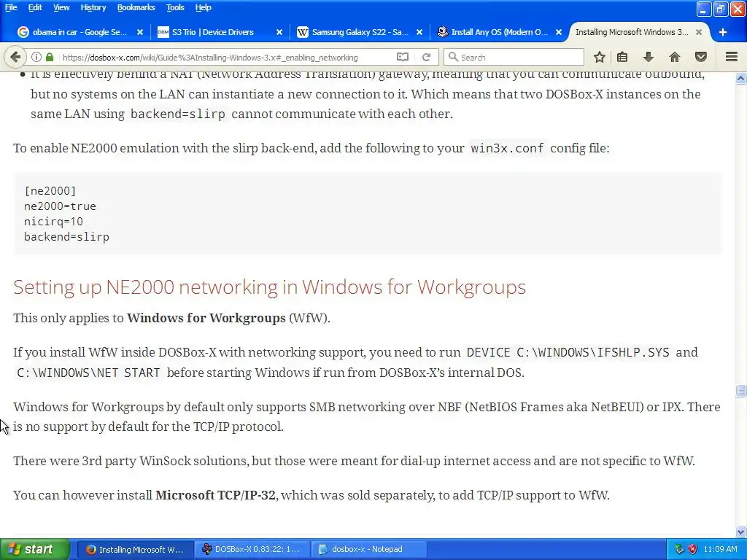Open the History menu
The width and height of the screenshot is (747, 560).
point(93,7)
